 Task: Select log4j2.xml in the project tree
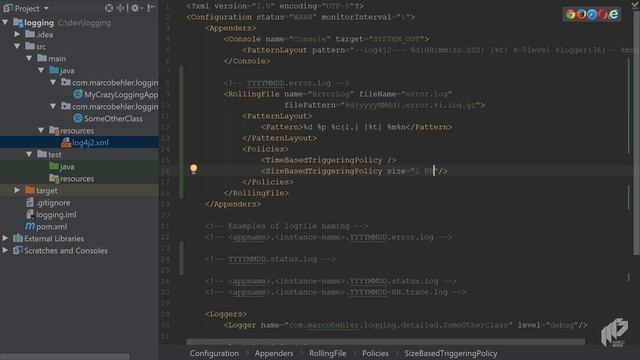[90, 142]
